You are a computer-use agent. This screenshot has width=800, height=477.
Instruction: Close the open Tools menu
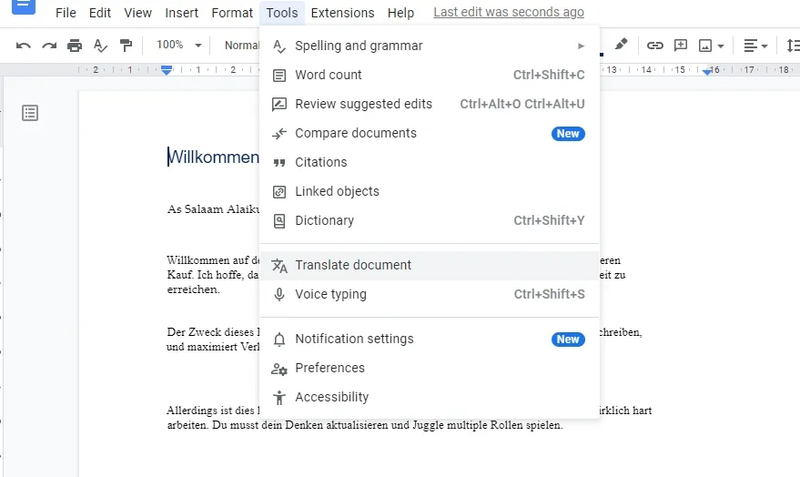pos(282,13)
